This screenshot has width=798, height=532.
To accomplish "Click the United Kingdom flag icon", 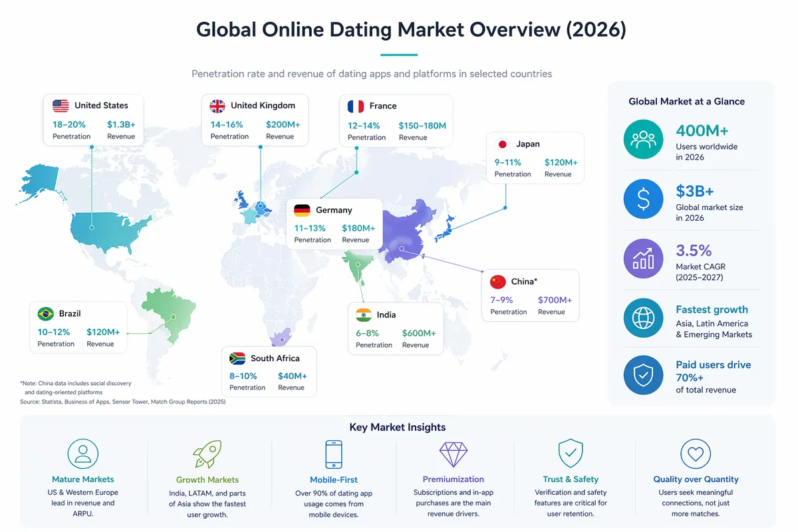I will pyautogui.click(x=217, y=105).
